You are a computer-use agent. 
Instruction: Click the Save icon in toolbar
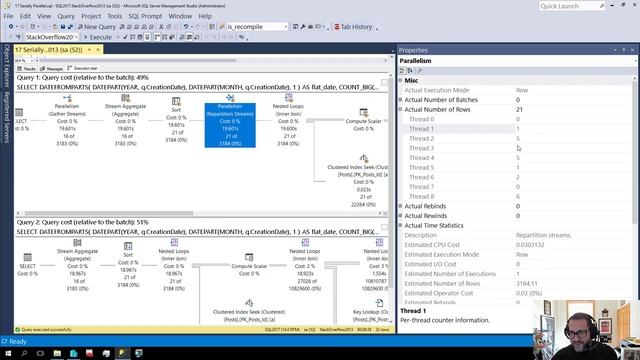63,27
